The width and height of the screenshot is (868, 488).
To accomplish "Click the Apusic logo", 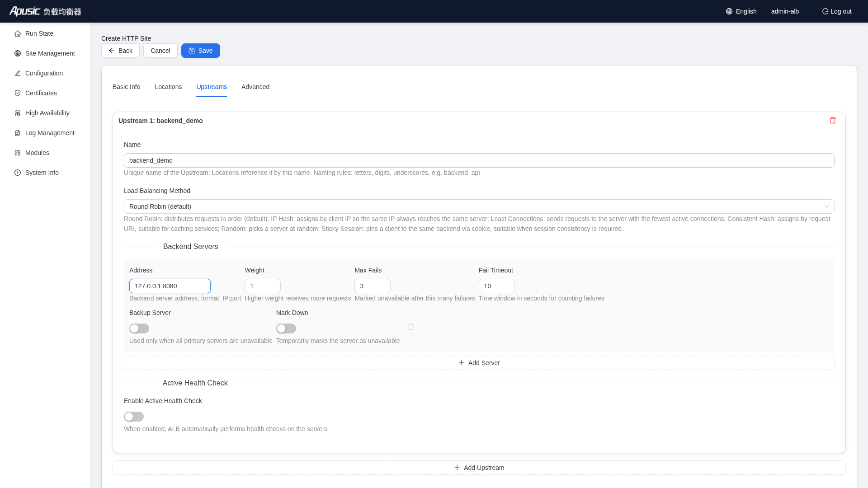I will 45,11.
